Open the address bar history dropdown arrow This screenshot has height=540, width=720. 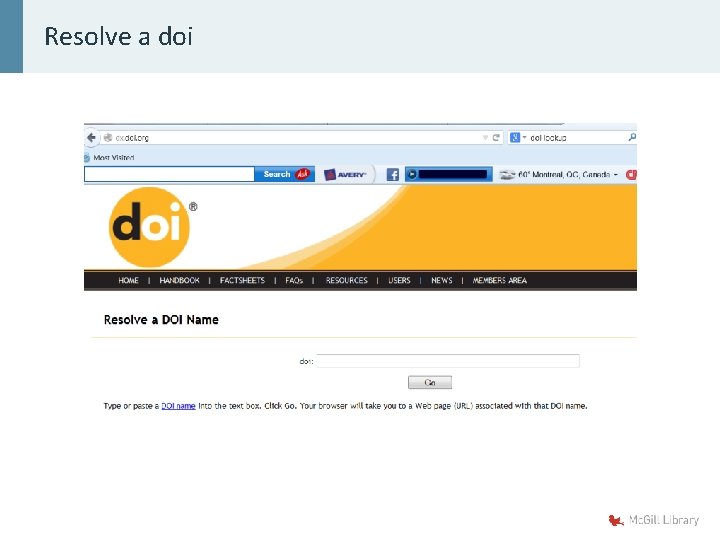click(485, 137)
